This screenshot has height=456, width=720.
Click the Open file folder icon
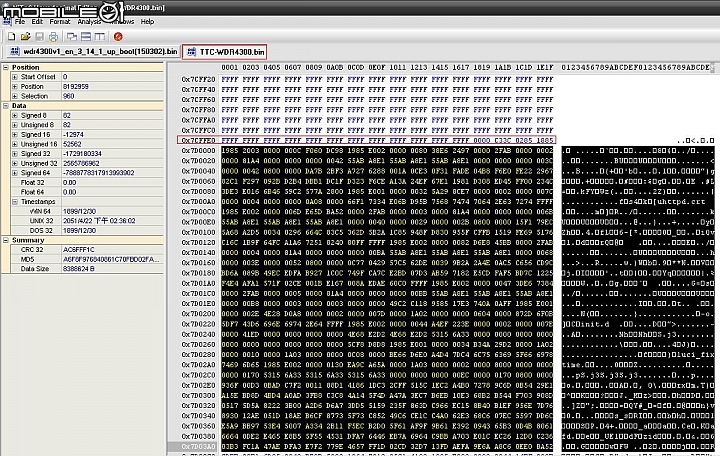(25, 37)
